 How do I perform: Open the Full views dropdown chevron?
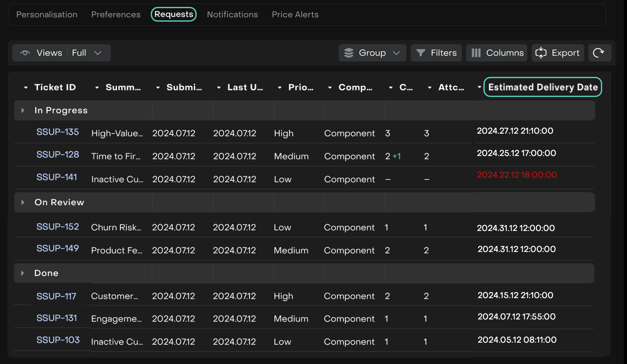pos(98,53)
